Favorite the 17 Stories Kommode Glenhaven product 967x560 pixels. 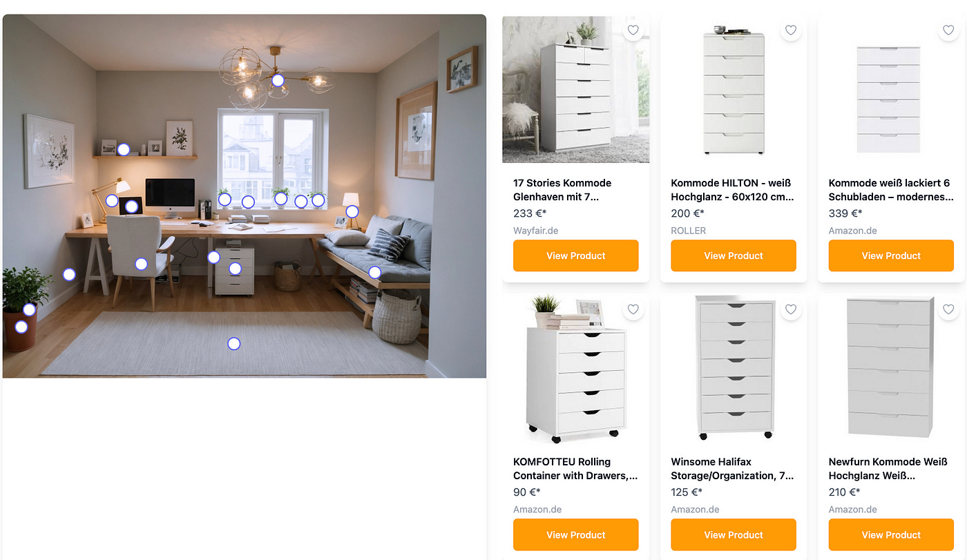pos(633,30)
